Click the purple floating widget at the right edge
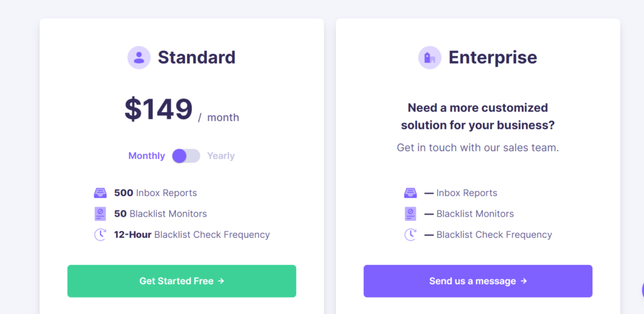 coord(642,290)
